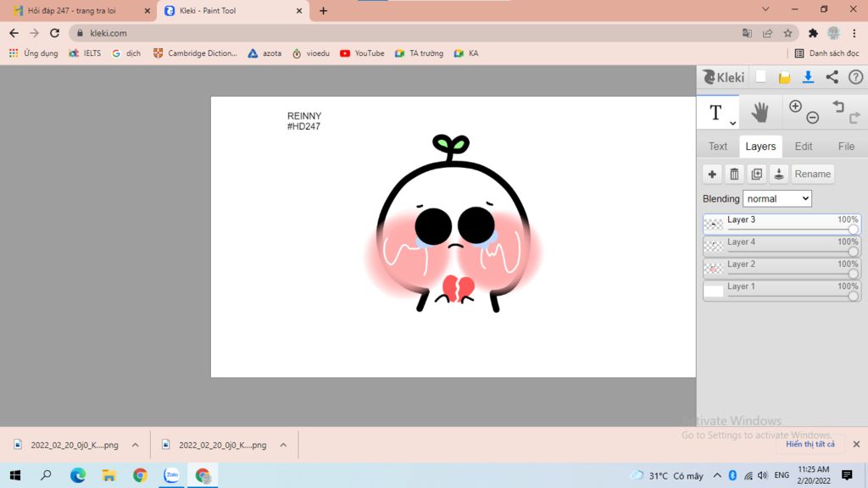
Task: Share the drawing via share icon
Action: (832, 77)
